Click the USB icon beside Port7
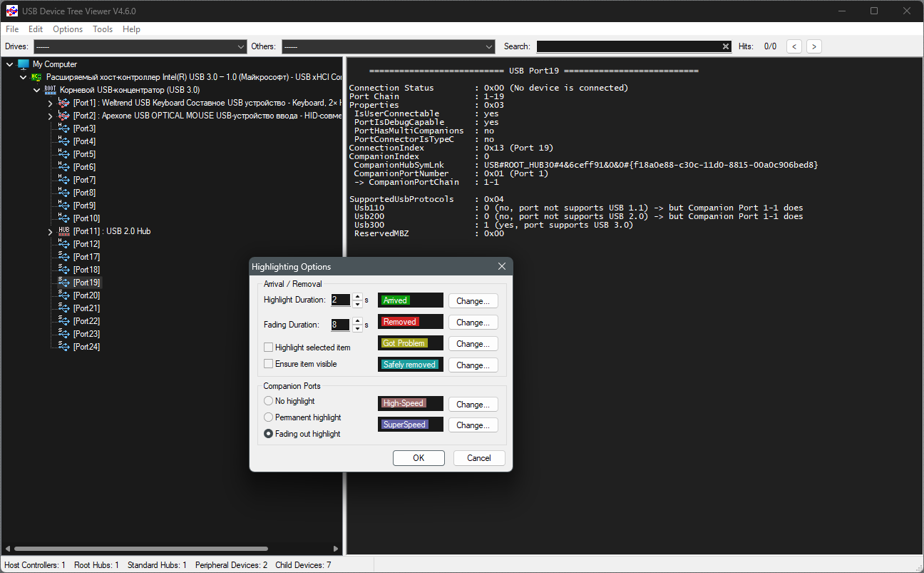The width and height of the screenshot is (924, 573). [x=63, y=180]
